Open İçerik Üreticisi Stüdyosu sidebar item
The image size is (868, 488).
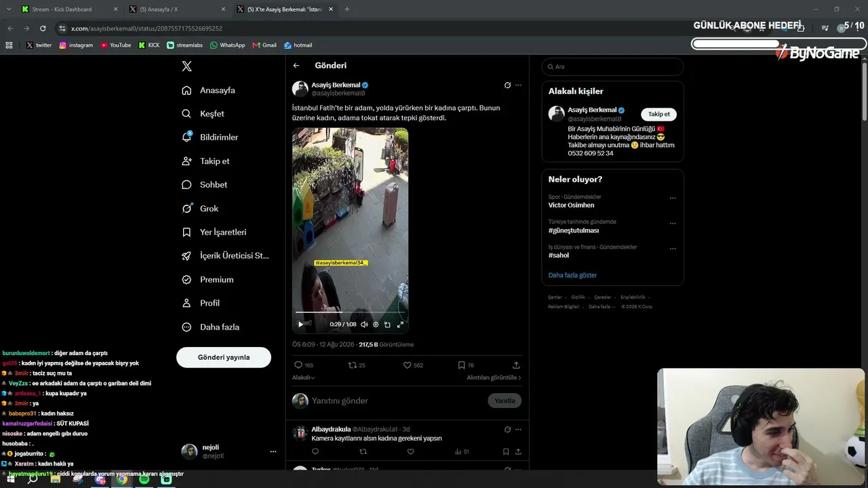pyautogui.click(x=226, y=256)
